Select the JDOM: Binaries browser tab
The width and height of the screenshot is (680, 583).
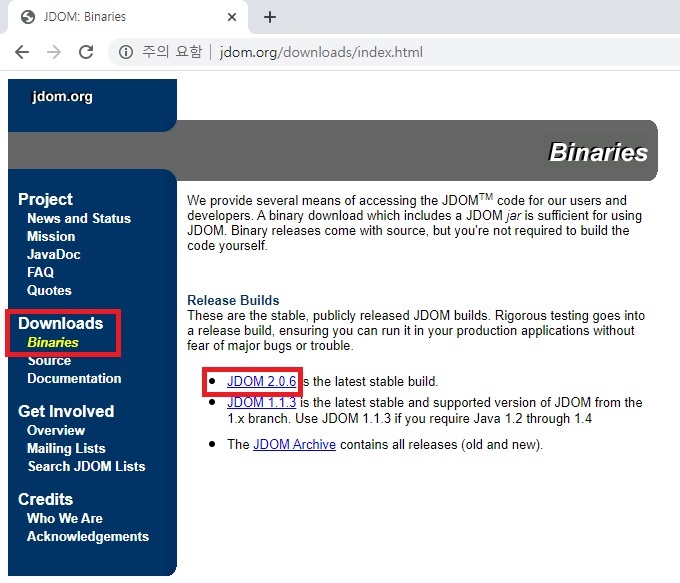coord(126,17)
